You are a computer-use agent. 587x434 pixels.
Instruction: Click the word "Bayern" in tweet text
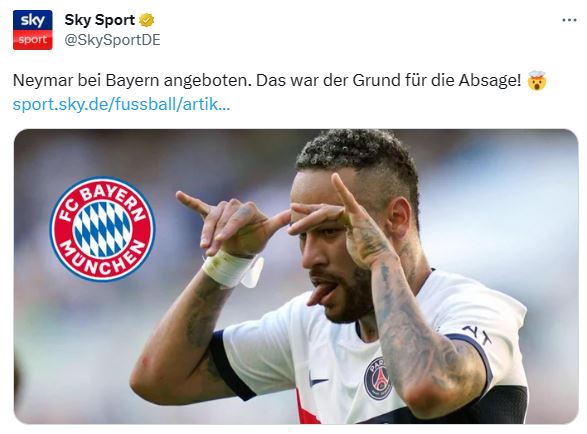pos(133,81)
